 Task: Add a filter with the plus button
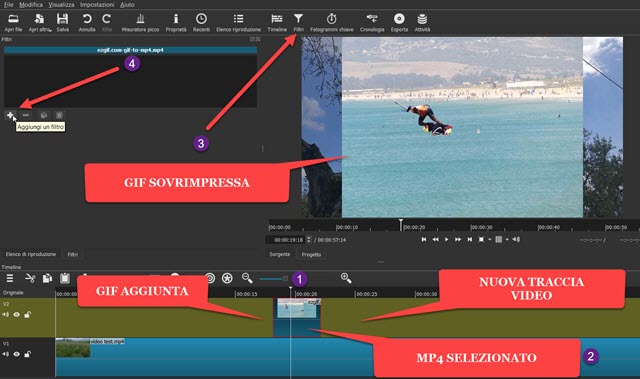pyautogui.click(x=11, y=115)
